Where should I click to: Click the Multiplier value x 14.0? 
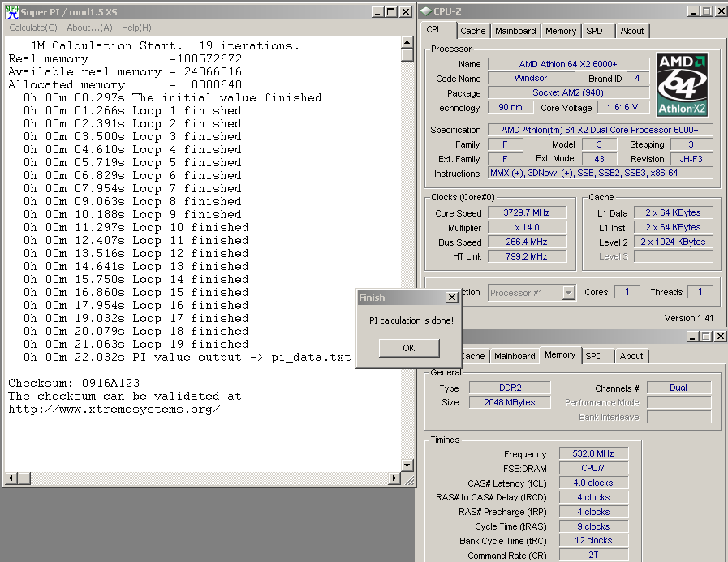[x=527, y=227]
